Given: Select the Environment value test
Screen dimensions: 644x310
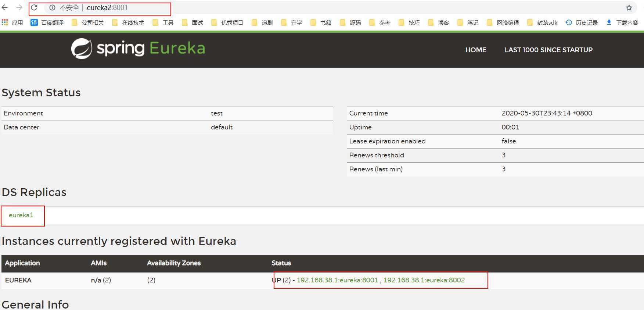Looking at the screenshot, I should 217,113.
